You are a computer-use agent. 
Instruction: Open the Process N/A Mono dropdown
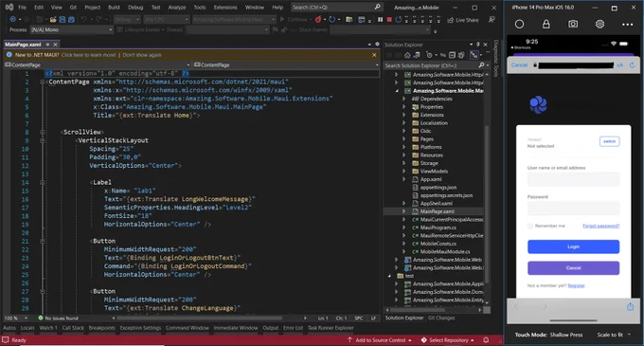pos(71,29)
